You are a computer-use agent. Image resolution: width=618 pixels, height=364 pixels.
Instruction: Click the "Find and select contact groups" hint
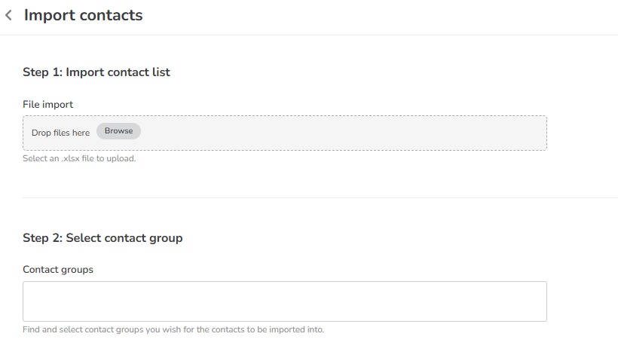[173, 329]
